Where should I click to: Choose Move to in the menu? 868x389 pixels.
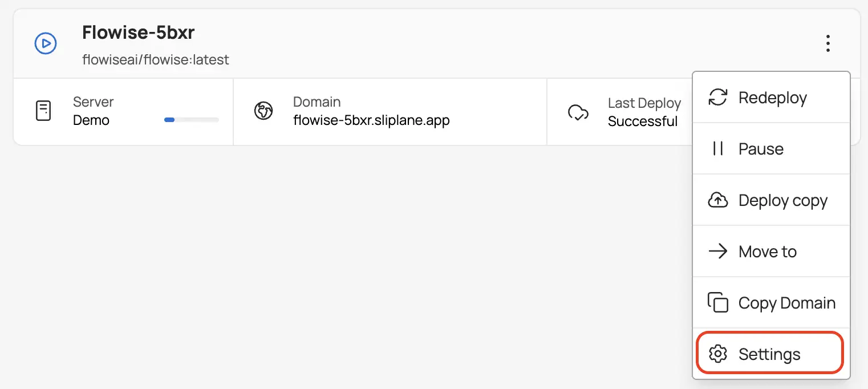pyautogui.click(x=767, y=251)
